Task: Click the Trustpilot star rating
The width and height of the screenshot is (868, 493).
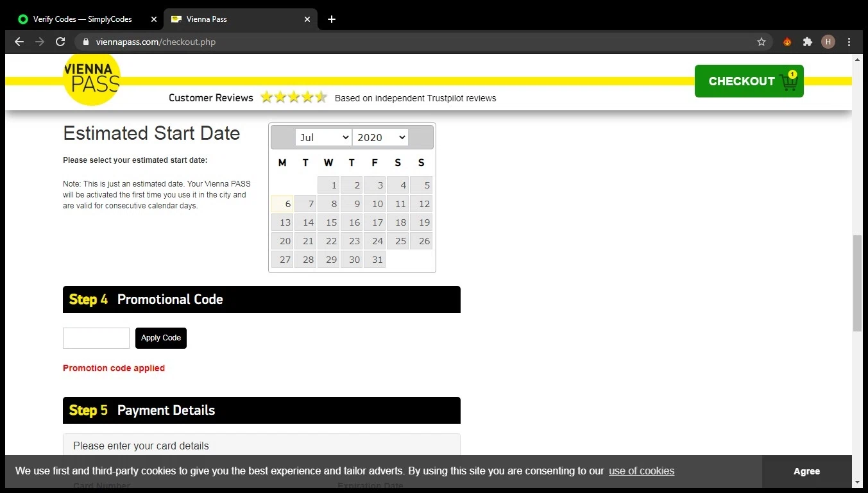Action: [294, 97]
